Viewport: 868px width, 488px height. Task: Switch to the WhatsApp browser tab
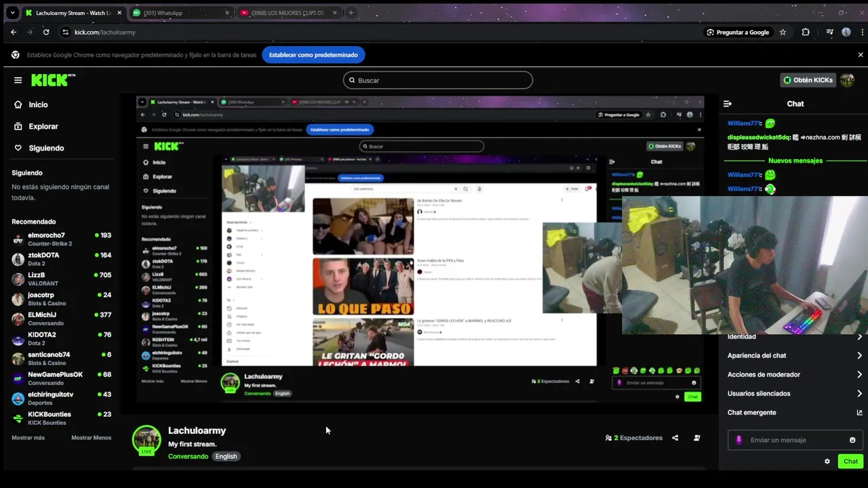click(180, 13)
